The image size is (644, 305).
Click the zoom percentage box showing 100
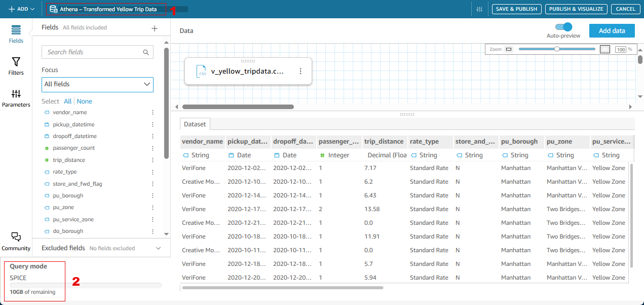(621, 49)
